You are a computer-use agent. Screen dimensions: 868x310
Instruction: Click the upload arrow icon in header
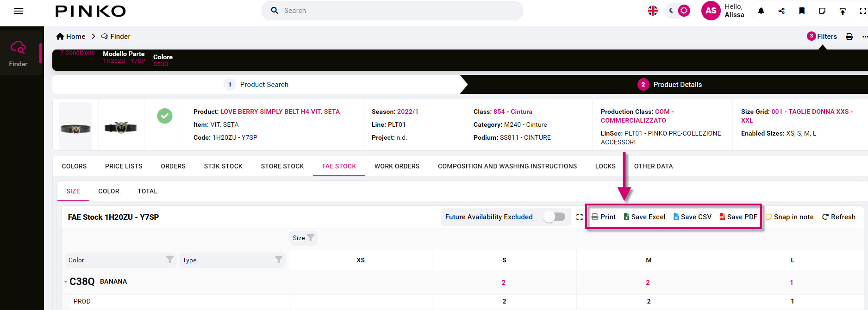pos(843,11)
